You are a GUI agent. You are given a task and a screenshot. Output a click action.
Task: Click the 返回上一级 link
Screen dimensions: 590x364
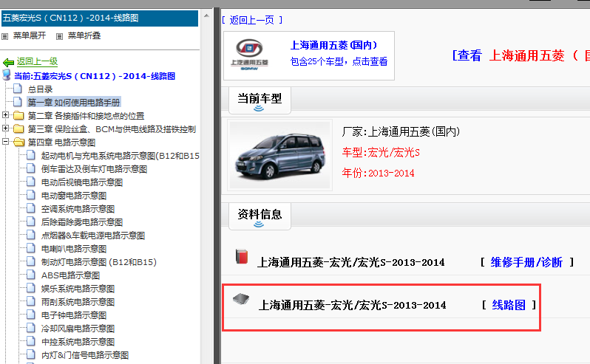pos(37,61)
